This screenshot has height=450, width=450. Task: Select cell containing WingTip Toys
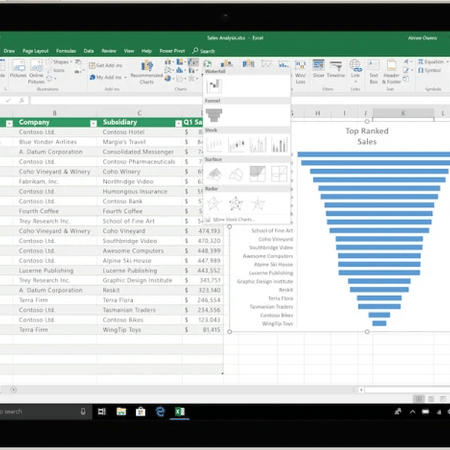pos(139,330)
